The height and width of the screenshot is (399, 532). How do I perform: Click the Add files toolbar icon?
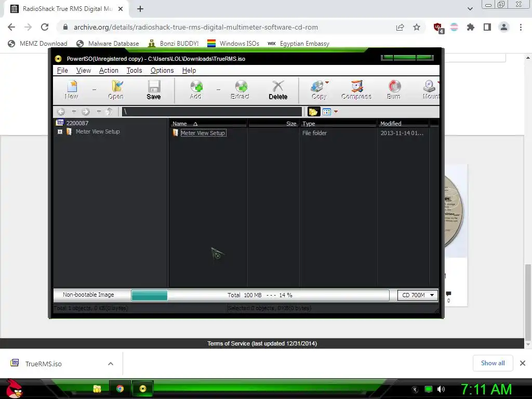coord(196,89)
